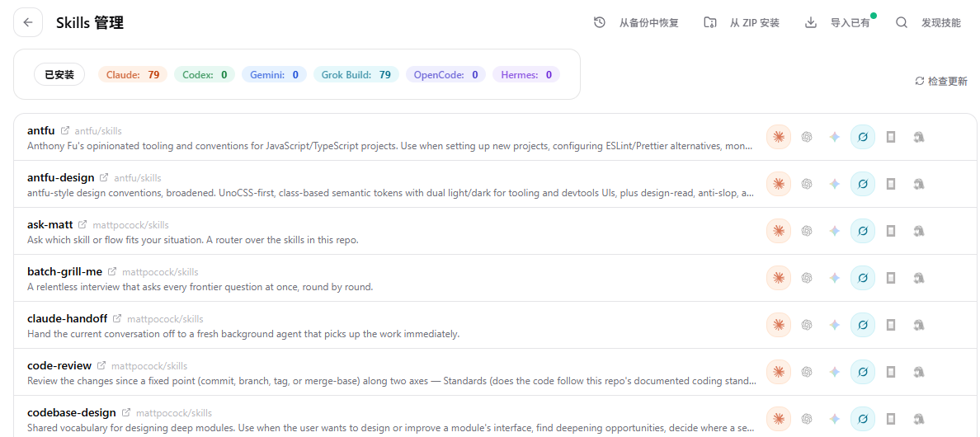
Task: Filter skills by Hermes: 0
Action: point(525,75)
